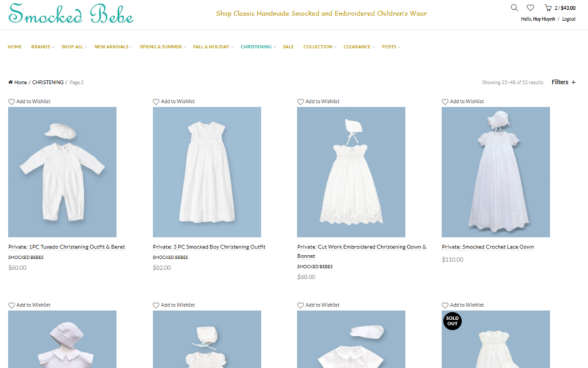Click SMOCKED BEBES brand under the Smocked Boy Outfit
588x368 pixels.
[x=170, y=257]
